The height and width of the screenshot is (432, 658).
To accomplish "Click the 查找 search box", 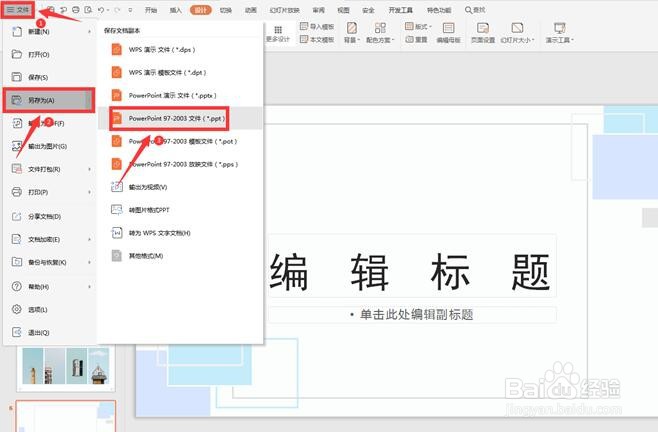I will pos(475,10).
